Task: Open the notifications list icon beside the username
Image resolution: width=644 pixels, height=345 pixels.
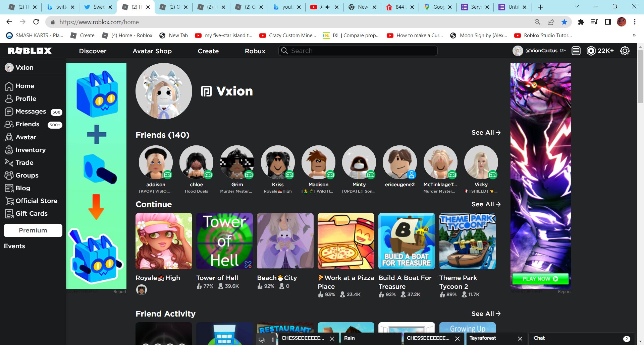Action: pyautogui.click(x=576, y=51)
